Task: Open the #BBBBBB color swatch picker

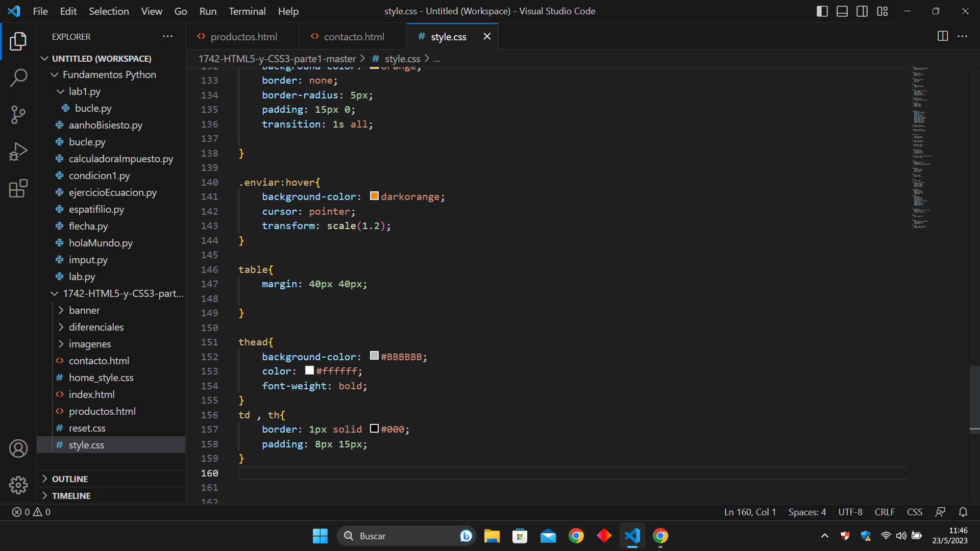Action: pos(374,356)
